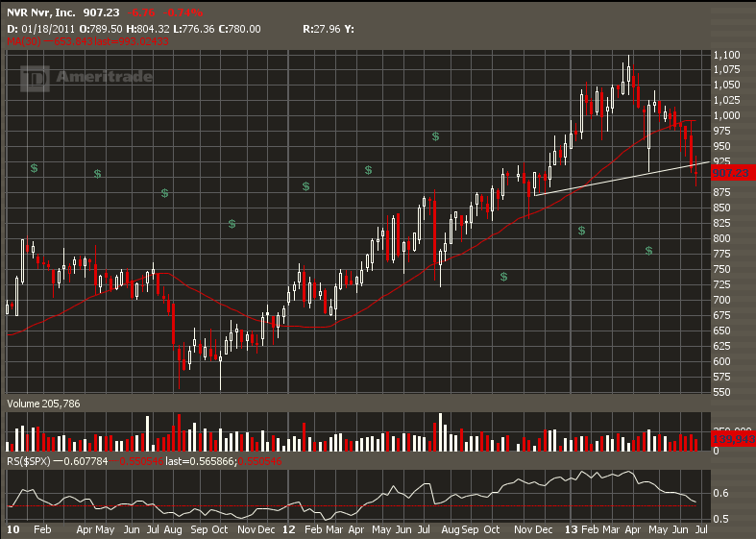Click the highest dollar sign marker on chart
This screenshot has height=539, width=756.
(x=435, y=136)
